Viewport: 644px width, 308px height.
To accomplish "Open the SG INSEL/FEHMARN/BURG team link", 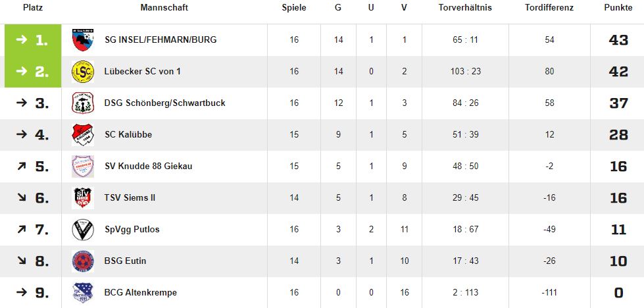I will coord(161,40).
